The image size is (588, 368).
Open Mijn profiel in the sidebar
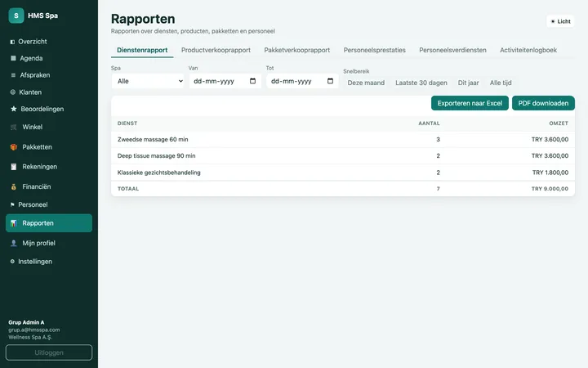(x=49, y=243)
